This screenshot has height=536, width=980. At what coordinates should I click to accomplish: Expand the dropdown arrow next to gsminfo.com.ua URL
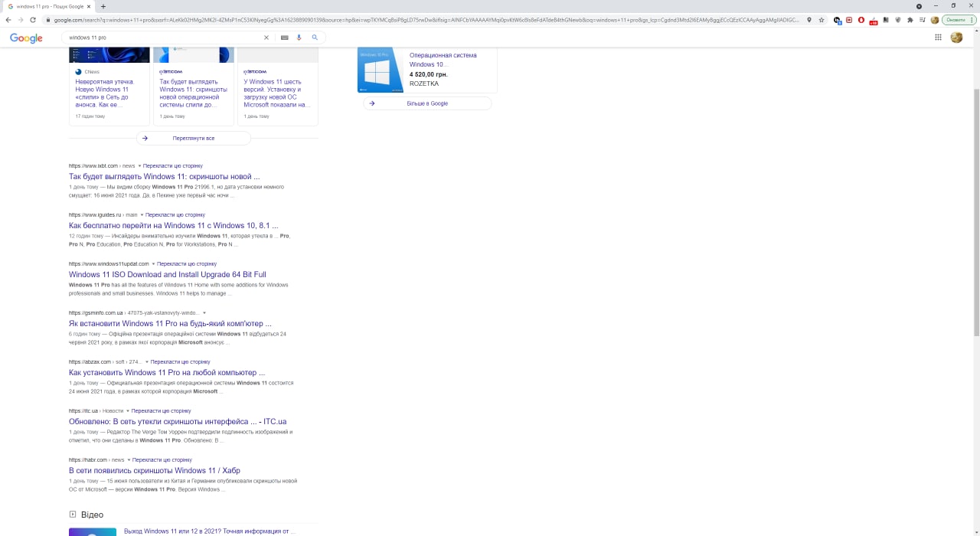point(204,313)
